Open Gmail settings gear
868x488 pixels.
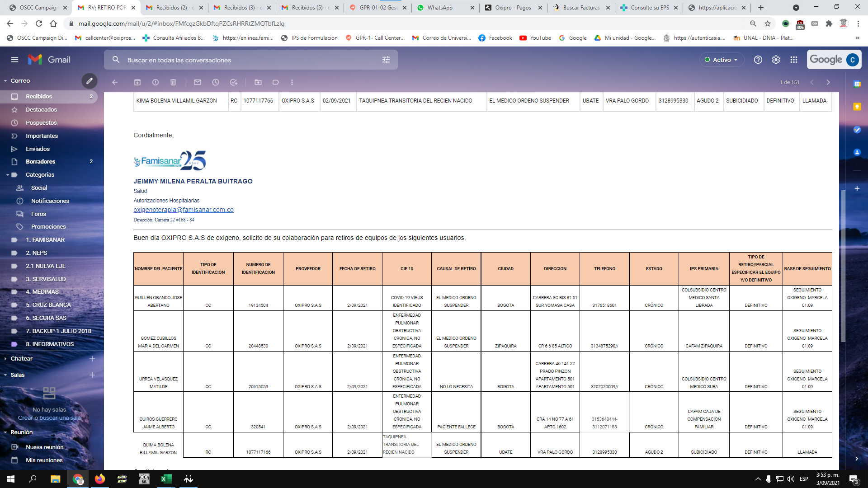(776, 60)
